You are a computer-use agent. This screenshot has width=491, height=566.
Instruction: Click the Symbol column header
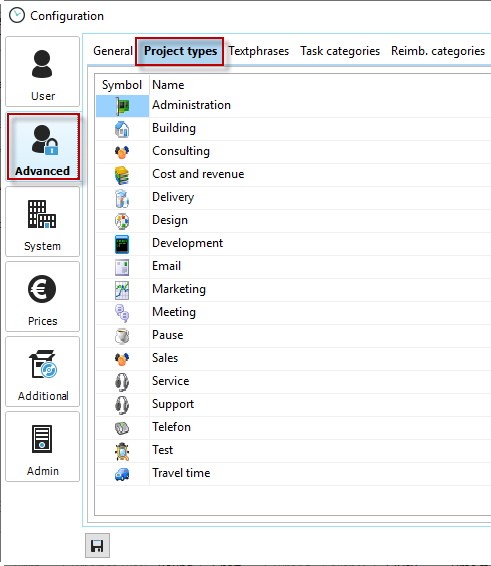pyautogui.click(x=122, y=85)
